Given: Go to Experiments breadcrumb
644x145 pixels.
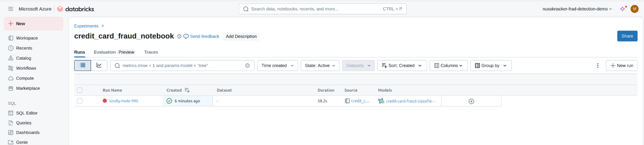Looking at the screenshot, I should coord(86,26).
